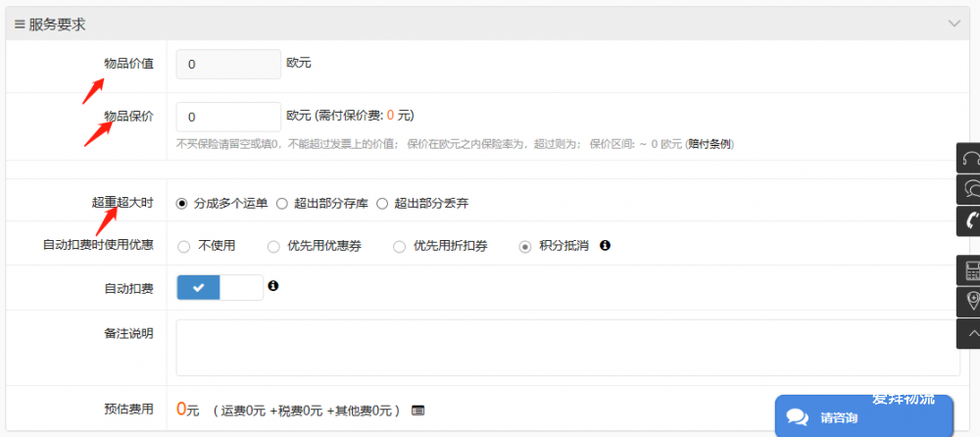
Task: Open the 赔付条例 link
Action: tap(710, 144)
